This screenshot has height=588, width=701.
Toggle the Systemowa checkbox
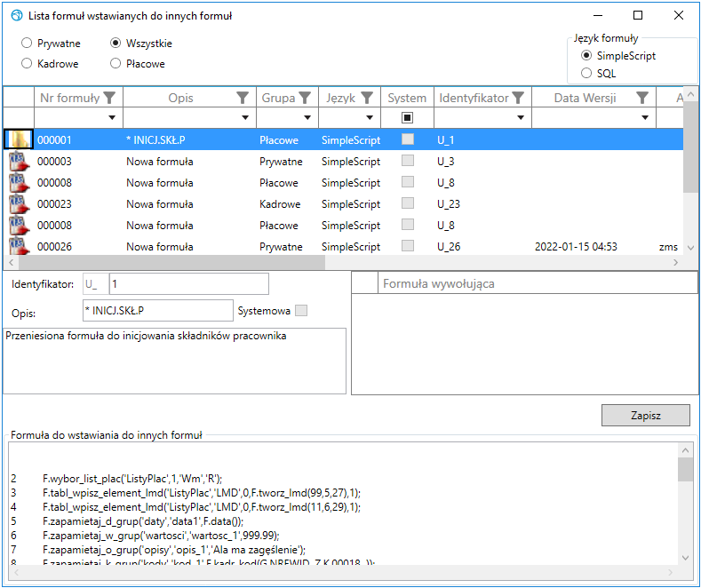pyautogui.click(x=301, y=311)
